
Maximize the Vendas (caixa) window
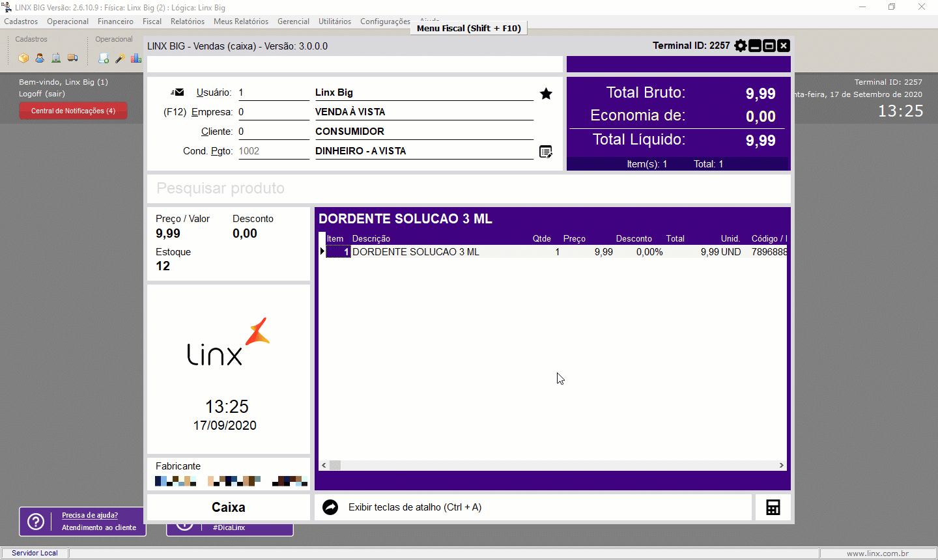[x=769, y=46]
